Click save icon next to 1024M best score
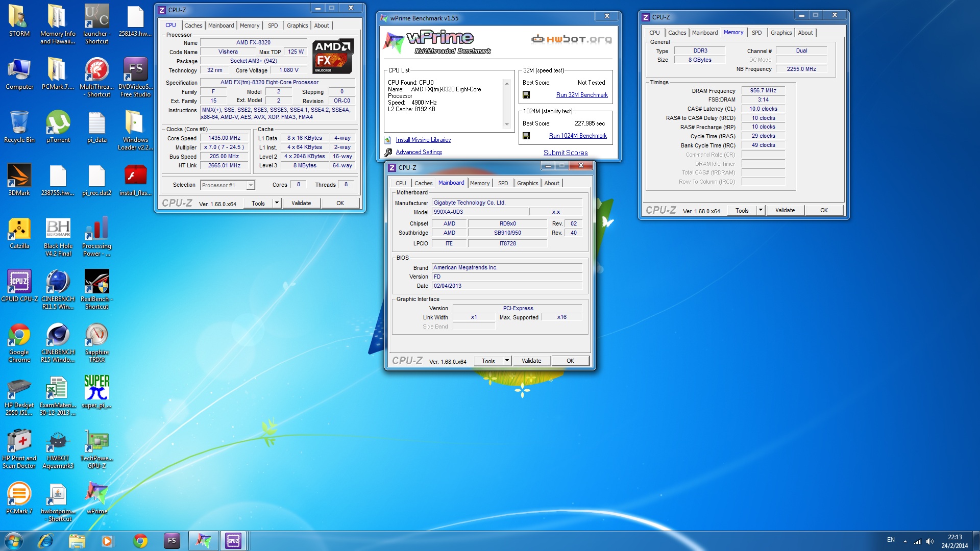This screenshot has height=551, width=980. point(526,136)
